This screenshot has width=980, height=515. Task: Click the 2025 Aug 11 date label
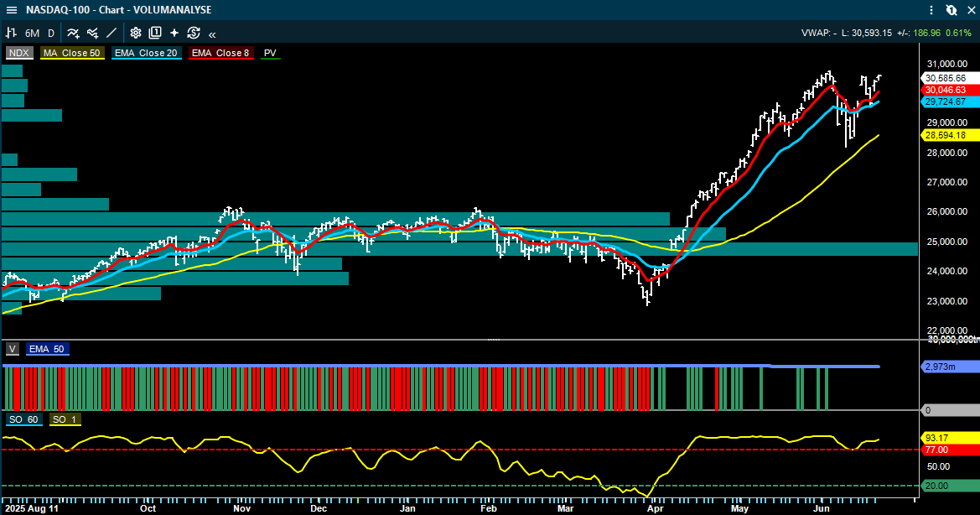point(31,509)
